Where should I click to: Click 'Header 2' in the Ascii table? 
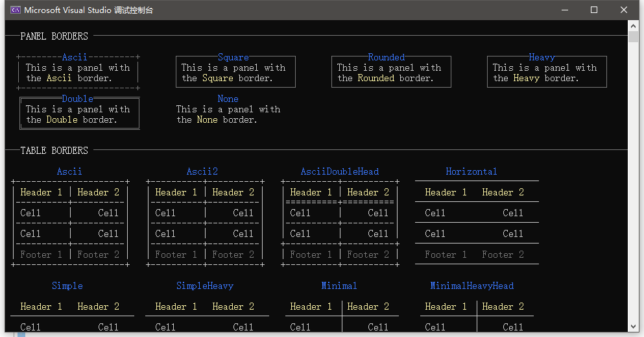point(98,192)
